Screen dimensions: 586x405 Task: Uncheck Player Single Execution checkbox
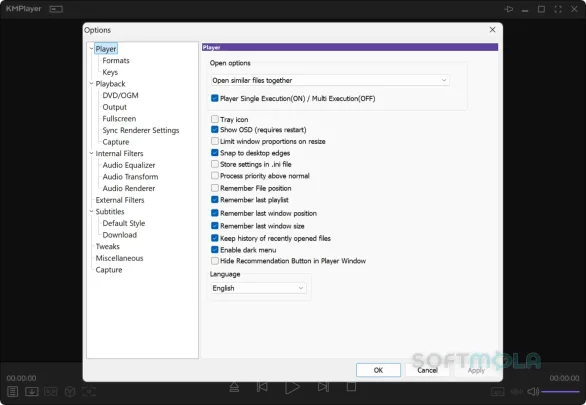pos(215,98)
